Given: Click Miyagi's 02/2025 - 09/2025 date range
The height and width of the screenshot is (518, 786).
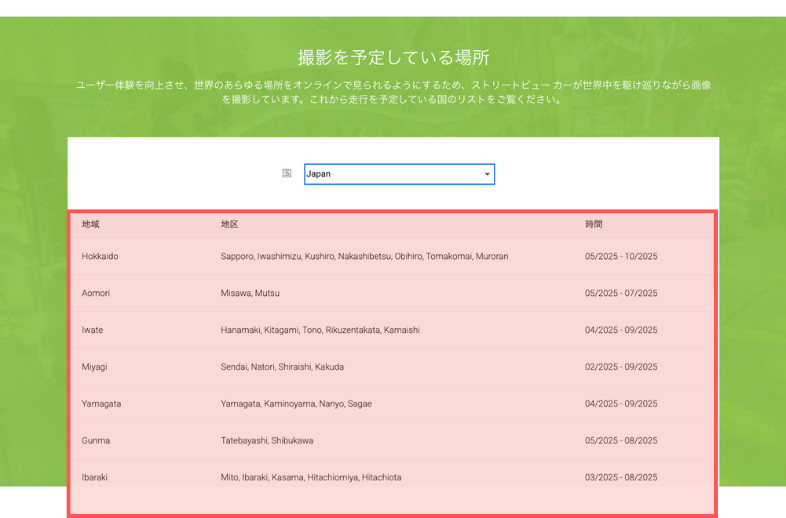Looking at the screenshot, I should point(621,367).
